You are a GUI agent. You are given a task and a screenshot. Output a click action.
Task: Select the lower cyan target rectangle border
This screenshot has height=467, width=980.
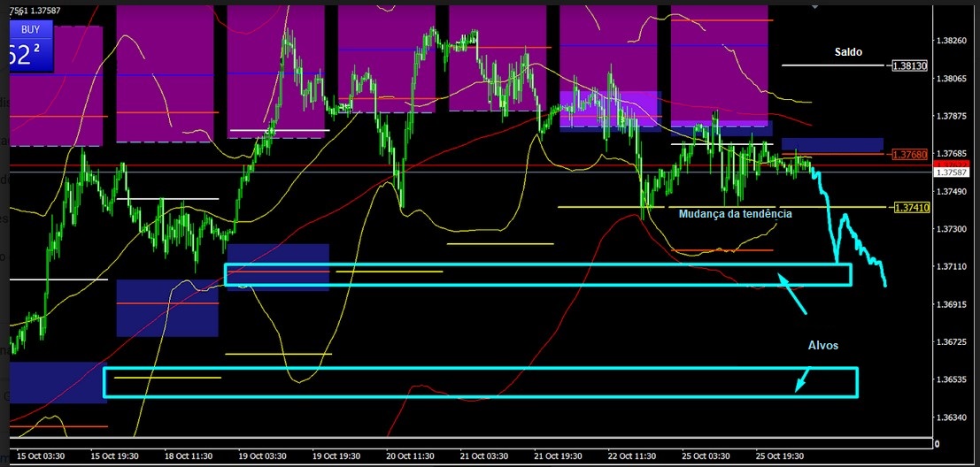pyautogui.click(x=478, y=368)
